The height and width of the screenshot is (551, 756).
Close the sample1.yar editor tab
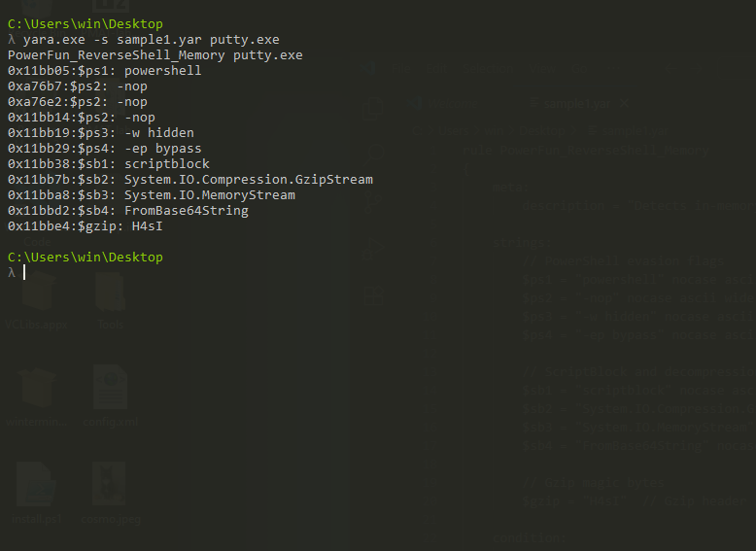622,102
